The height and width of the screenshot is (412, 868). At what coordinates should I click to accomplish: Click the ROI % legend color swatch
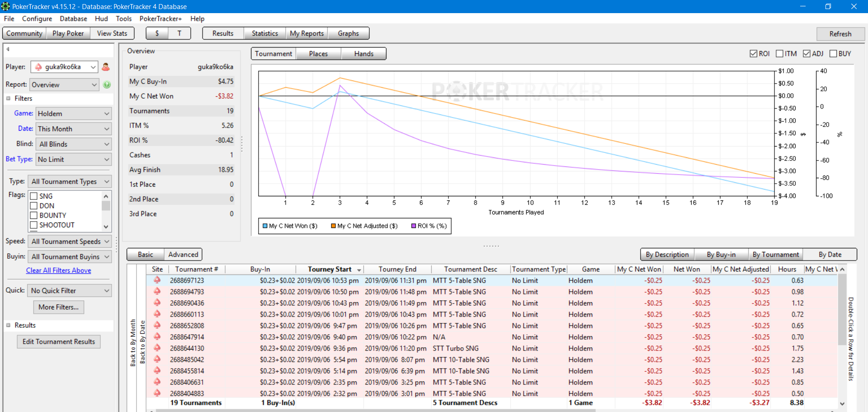click(x=414, y=226)
